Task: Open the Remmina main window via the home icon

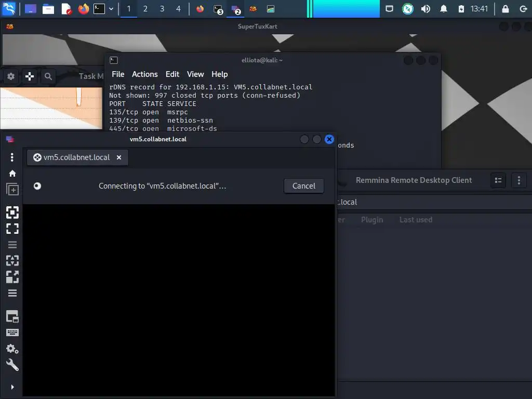Action: tap(12, 174)
